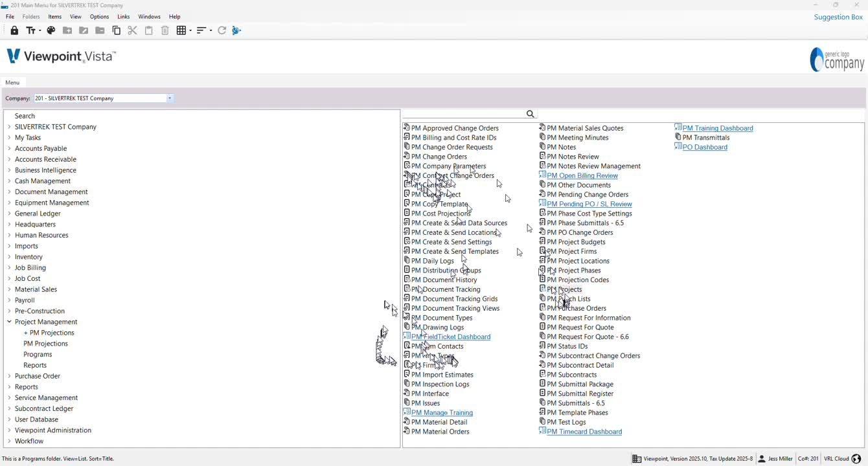This screenshot has height=466, width=868.
Task: Click the edit folder toolbar icon
Action: click(84, 30)
